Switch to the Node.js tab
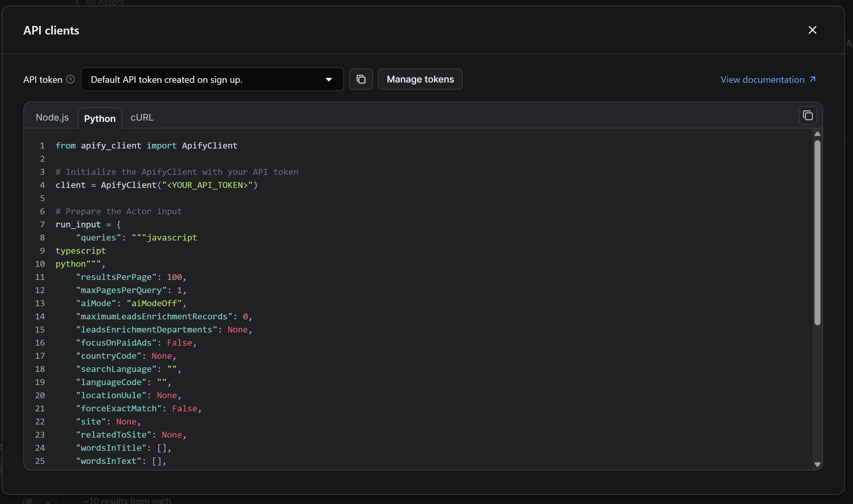 coord(52,117)
